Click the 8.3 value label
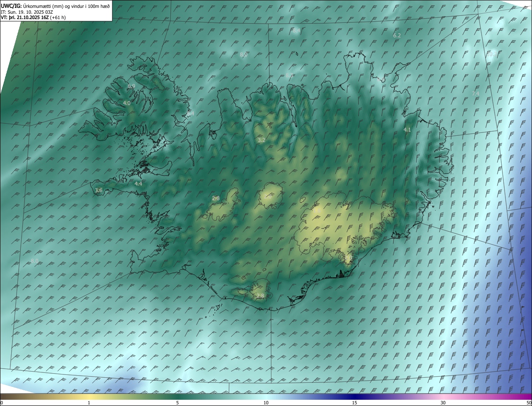The image size is (532, 406). [289, 76]
